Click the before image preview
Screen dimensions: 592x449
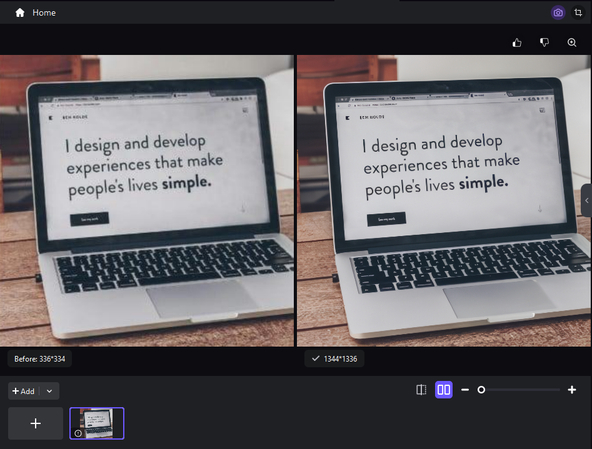pyautogui.click(x=147, y=201)
